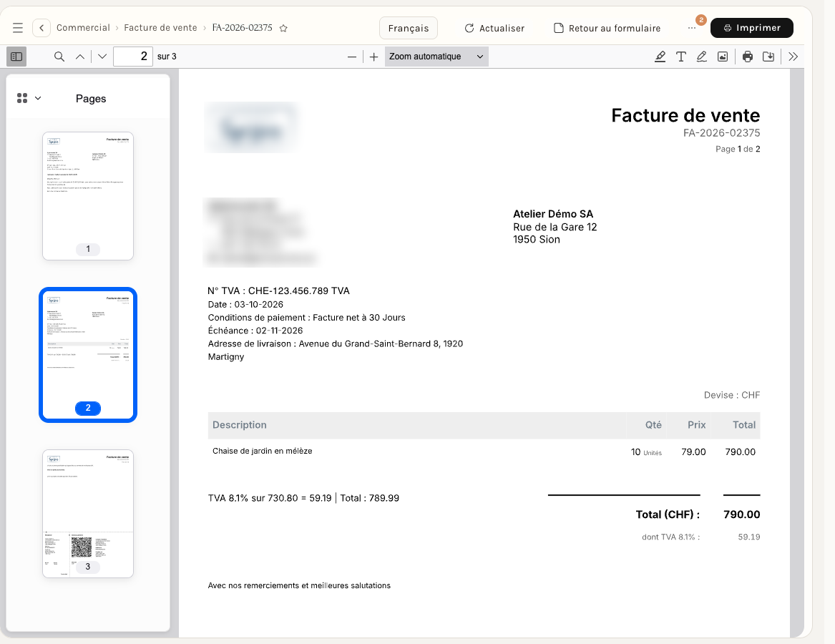The height and width of the screenshot is (644, 835).
Task: Click the Français language button
Action: click(x=409, y=28)
